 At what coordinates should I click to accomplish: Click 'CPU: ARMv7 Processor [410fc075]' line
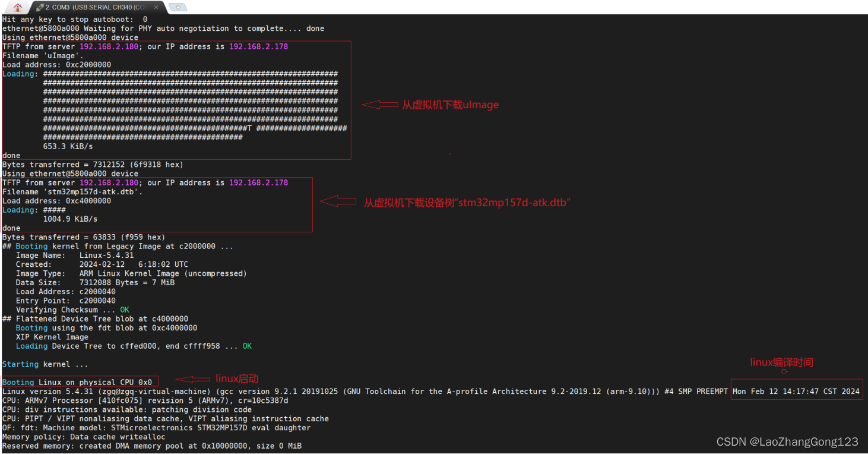[145, 401]
